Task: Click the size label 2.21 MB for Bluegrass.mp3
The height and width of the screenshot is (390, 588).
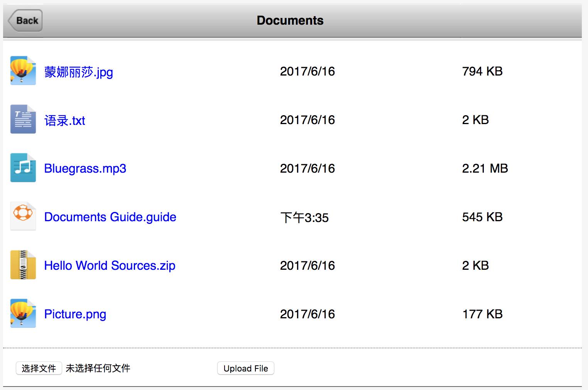Action: pyautogui.click(x=485, y=168)
